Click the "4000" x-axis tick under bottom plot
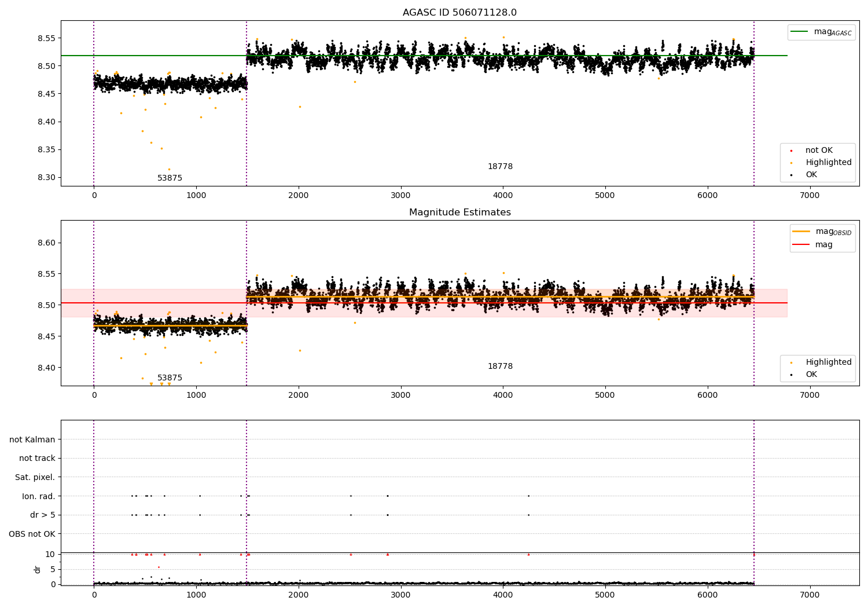Image resolution: width=868 pixels, height=608 pixels. pos(503,595)
